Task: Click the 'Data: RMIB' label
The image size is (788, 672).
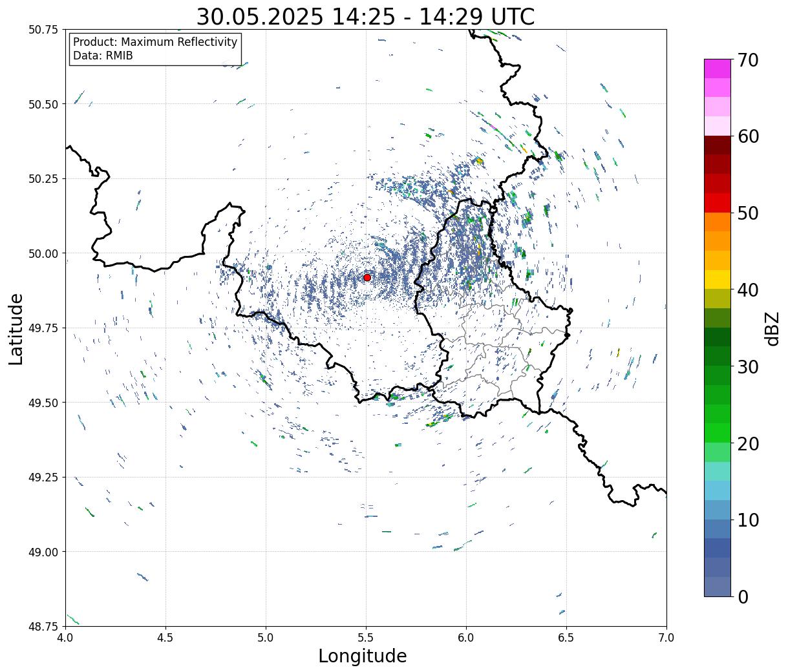Action: pyautogui.click(x=103, y=56)
